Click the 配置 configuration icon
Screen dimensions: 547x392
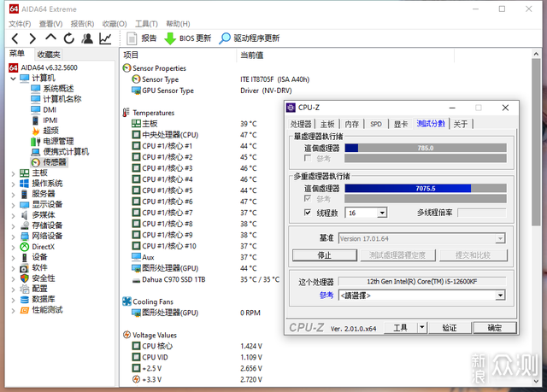[x=25, y=289]
